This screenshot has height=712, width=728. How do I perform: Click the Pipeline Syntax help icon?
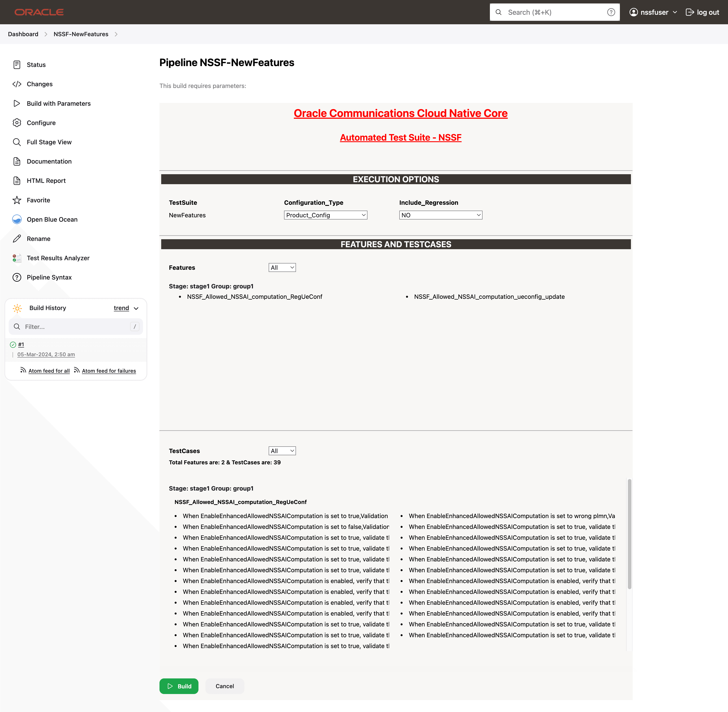pos(17,278)
